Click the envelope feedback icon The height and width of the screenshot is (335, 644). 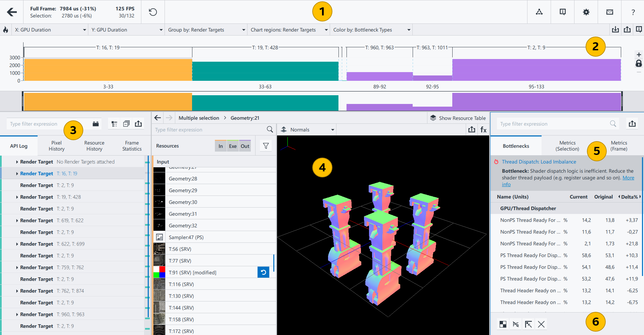pos(610,12)
